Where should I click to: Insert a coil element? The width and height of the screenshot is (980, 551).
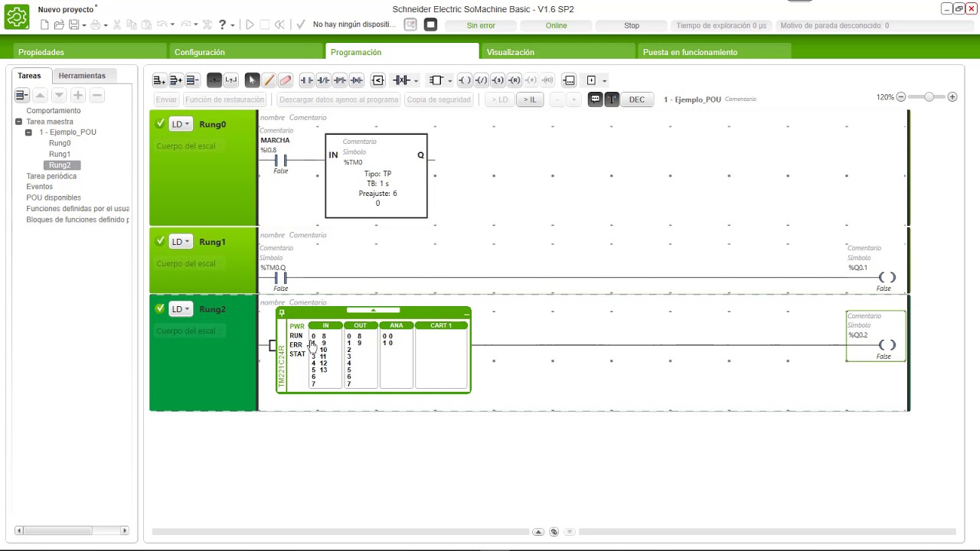(464, 80)
